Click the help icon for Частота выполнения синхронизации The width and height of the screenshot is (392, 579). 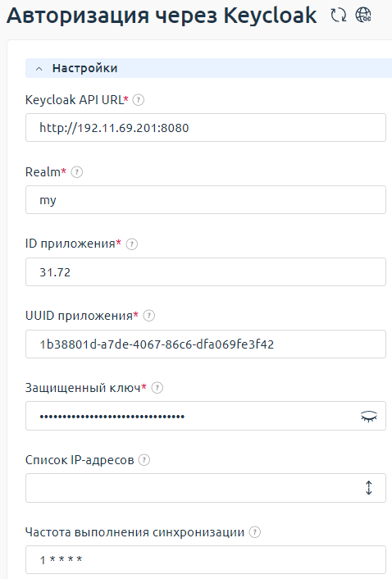click(255, 532)
